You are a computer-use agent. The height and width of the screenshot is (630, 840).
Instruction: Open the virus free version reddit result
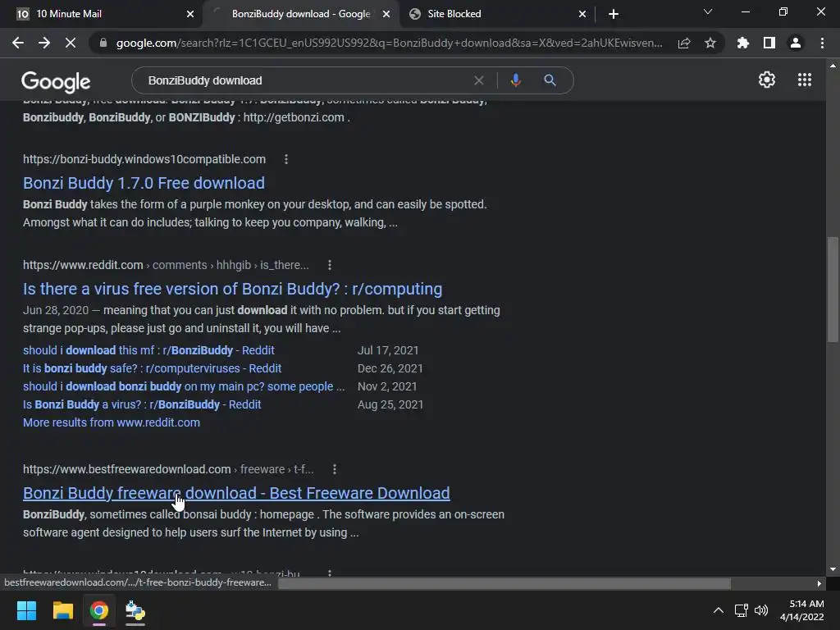232,290
